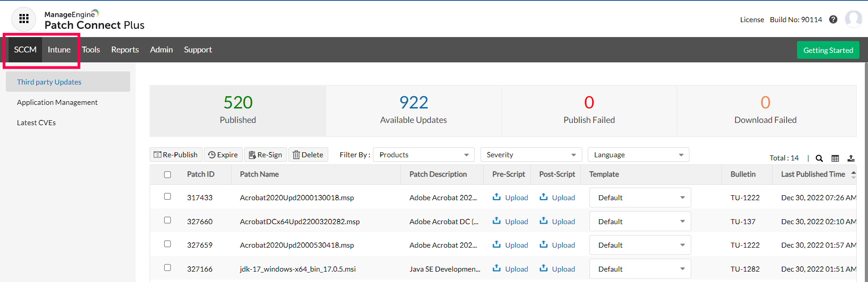This screenshot has height=282, width=868.
Task: Open the Admin menu
Action: 161,50
